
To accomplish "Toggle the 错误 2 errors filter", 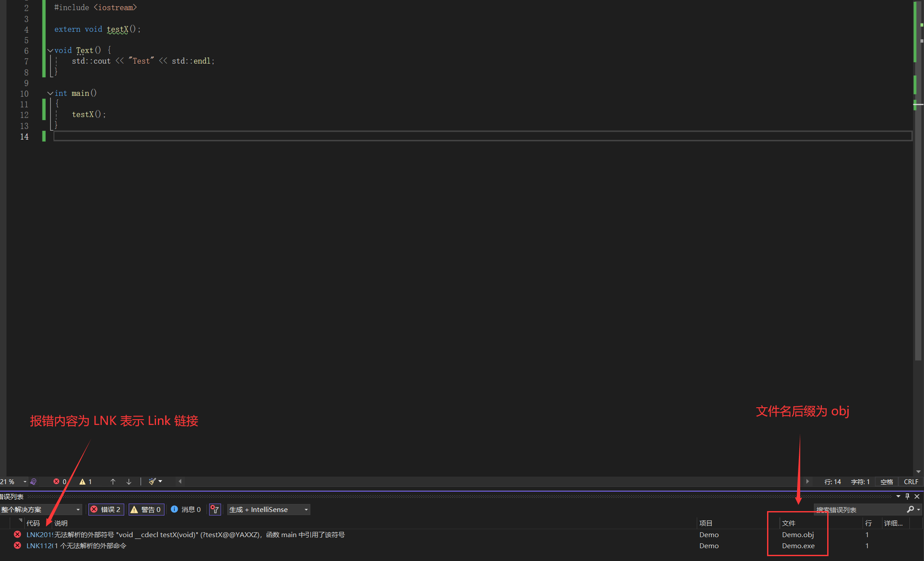I will point(106,509).
